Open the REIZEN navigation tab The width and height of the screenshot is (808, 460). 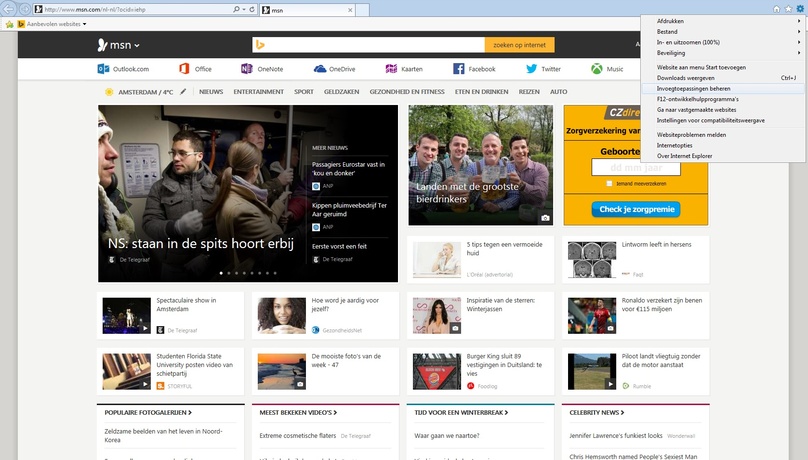click(x=529, y=92)
